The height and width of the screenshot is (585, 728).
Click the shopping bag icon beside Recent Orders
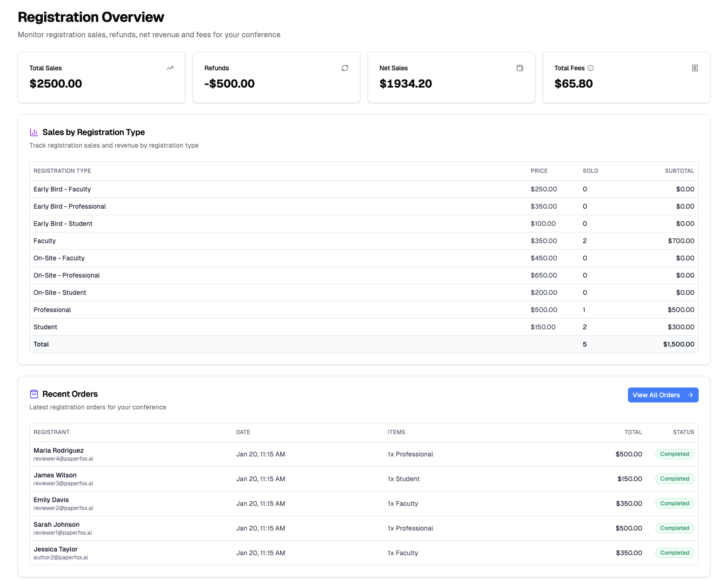[x=34, y=394]
